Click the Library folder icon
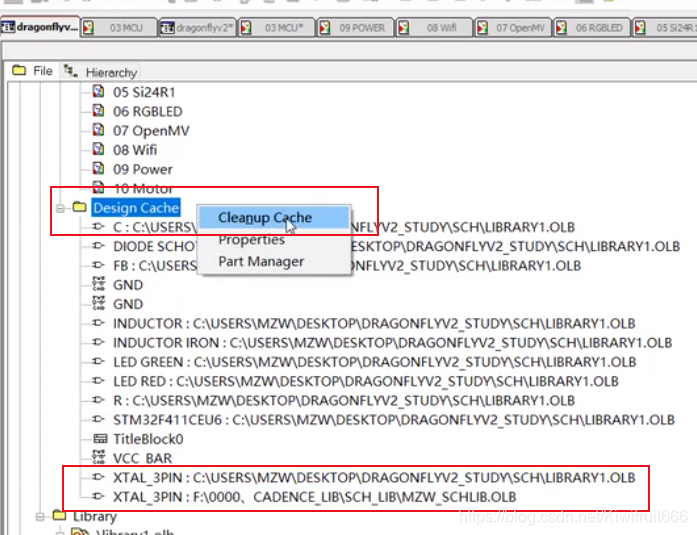Screen dimensions: 697x535 (x=59, y=516)
